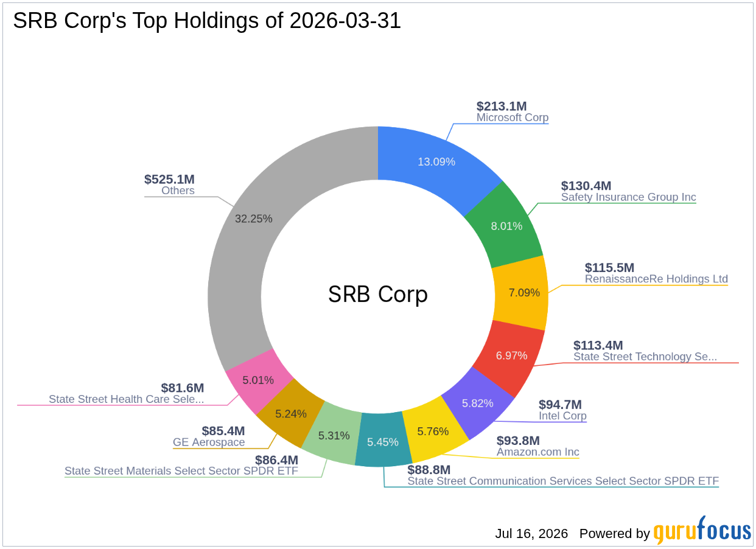Image resolution: width=756 pixels, height=549 pixels.
Task: Select the $113.4M value
Action: click(598, 345)
